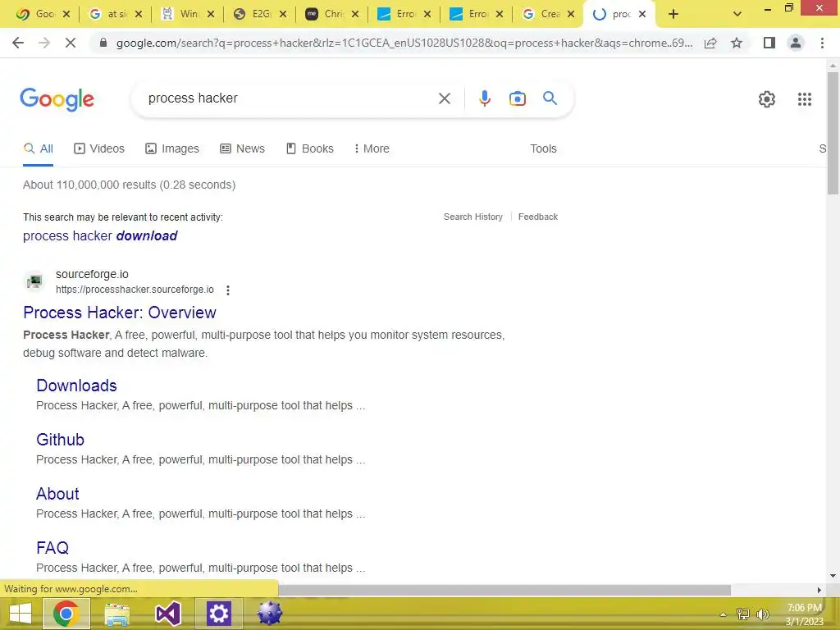Open Chrome side panel
Screen dimensions: 840x630
[x=769, y=43]
